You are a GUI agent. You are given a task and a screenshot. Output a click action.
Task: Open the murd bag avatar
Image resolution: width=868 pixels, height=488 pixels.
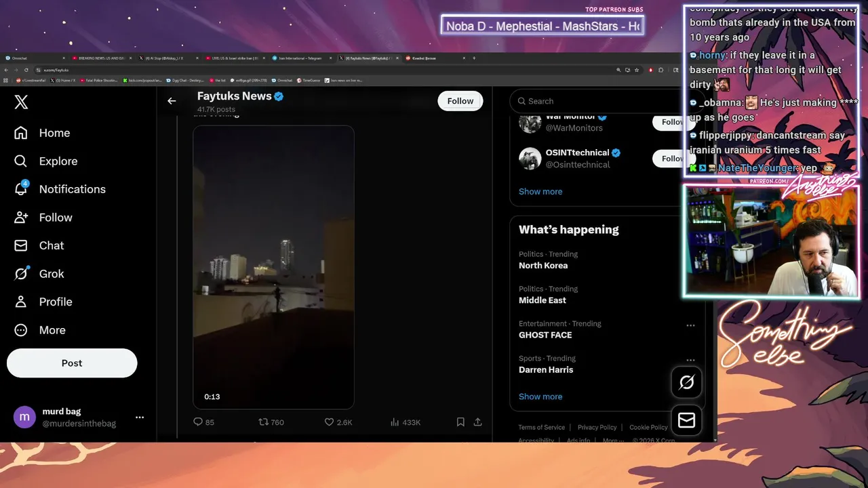[24, 418]
